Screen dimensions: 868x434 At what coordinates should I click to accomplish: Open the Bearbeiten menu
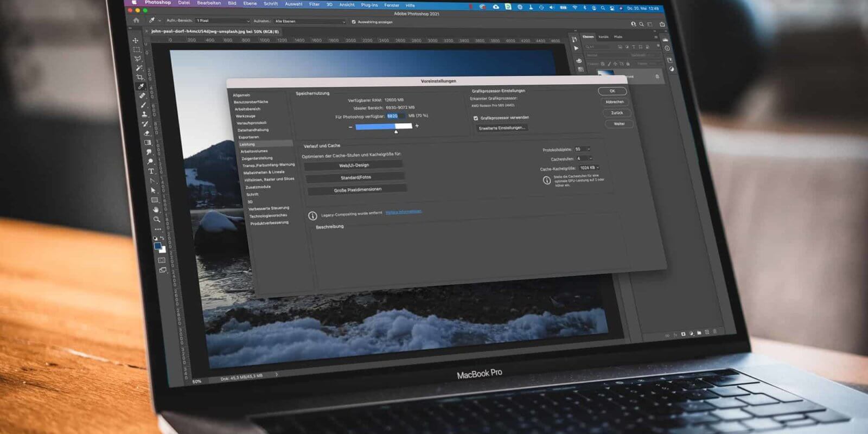(x=209, y=3)
